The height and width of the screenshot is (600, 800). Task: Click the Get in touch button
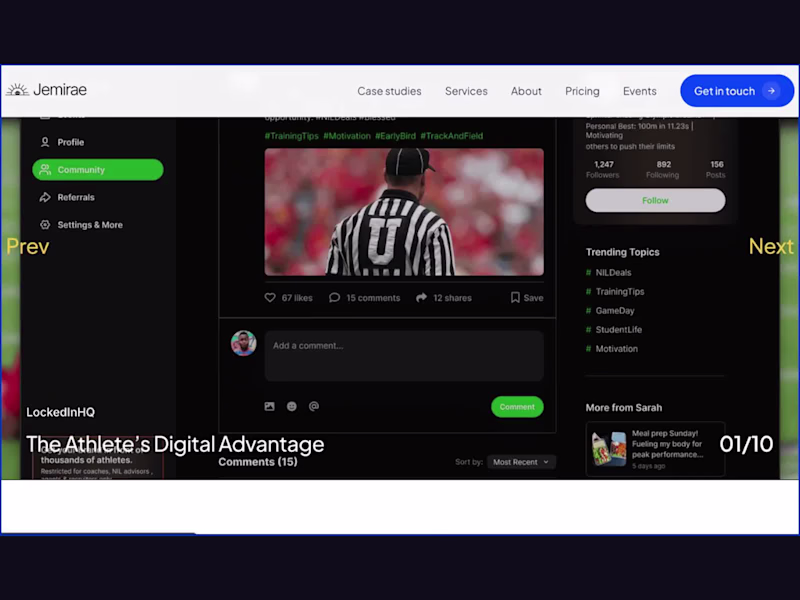pos(737,91)
